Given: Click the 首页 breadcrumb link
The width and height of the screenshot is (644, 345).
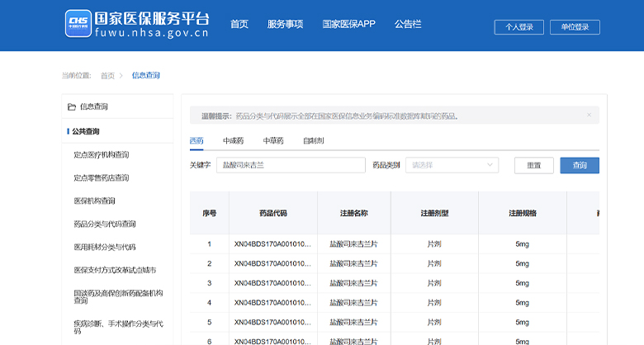Looking at the screenshot, I should 107,75.
